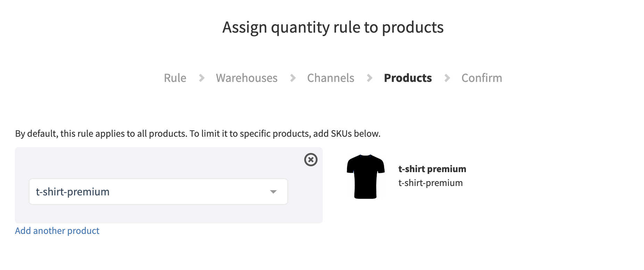Click the t-shirt-premium SKU text under product name
Image resolution: width=644 pixels, height=270 pixels.
430,183
